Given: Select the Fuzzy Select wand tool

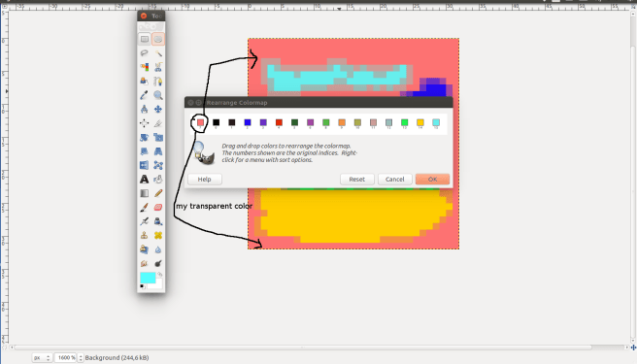Looking at the screenshot, I should tap(158, 53).
